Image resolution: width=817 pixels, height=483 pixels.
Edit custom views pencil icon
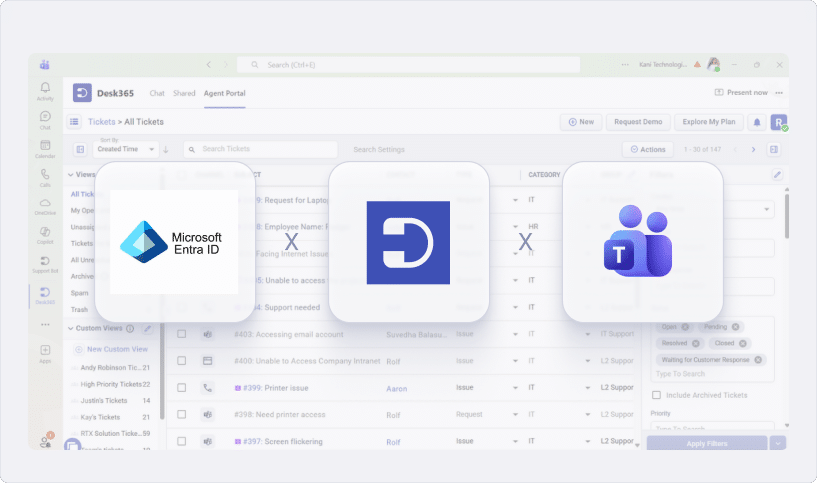pos(147,328)
